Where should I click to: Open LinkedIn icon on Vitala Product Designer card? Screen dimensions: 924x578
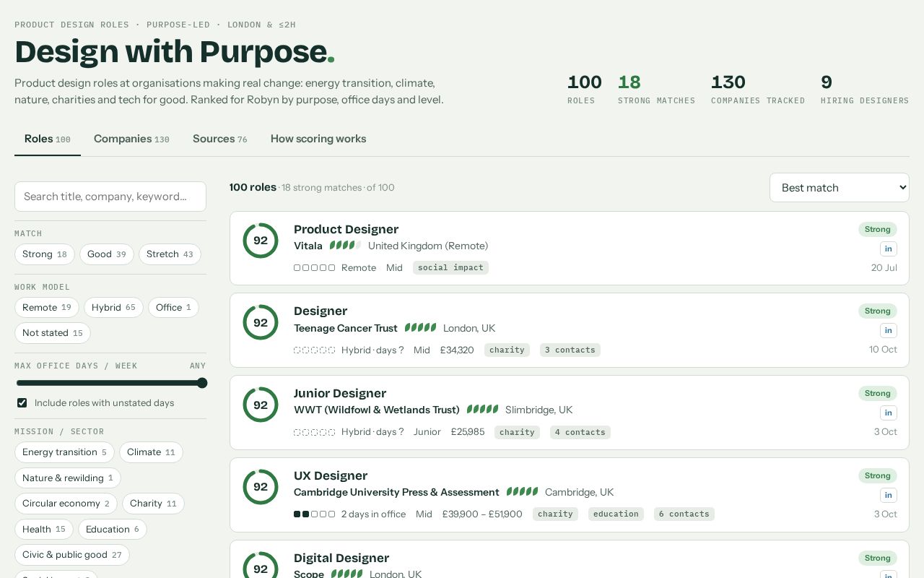click(889, 249)
